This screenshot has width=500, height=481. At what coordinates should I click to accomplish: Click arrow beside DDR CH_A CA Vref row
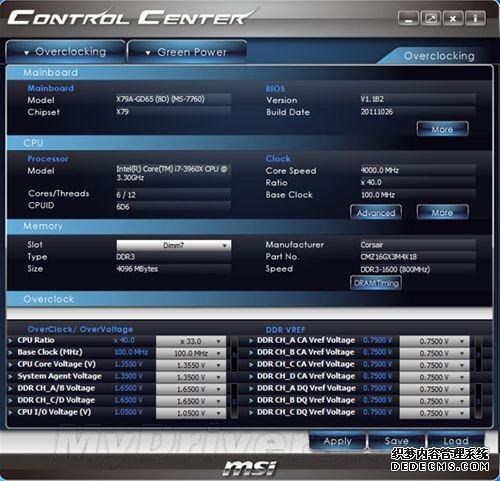point(251,341)
